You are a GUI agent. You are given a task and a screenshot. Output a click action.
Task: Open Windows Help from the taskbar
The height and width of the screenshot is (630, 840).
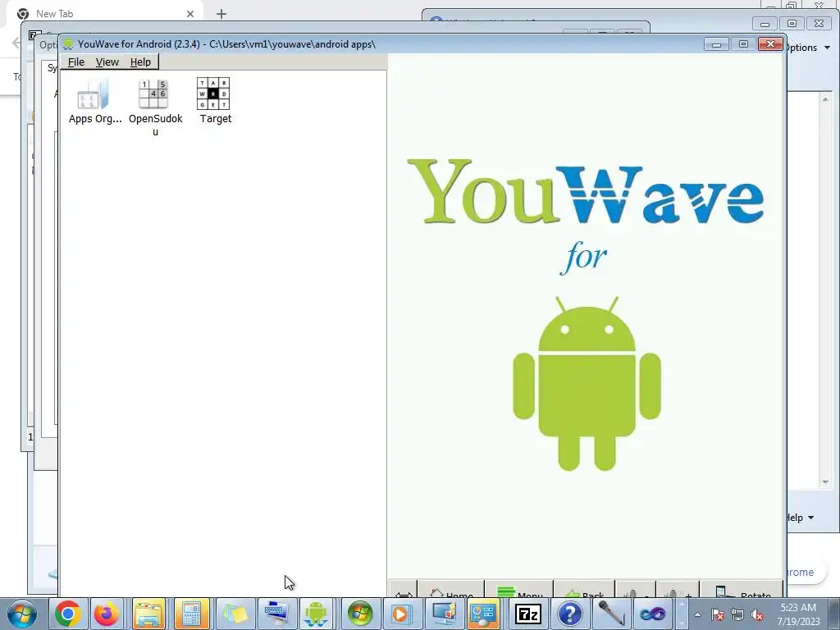[569, 614]
